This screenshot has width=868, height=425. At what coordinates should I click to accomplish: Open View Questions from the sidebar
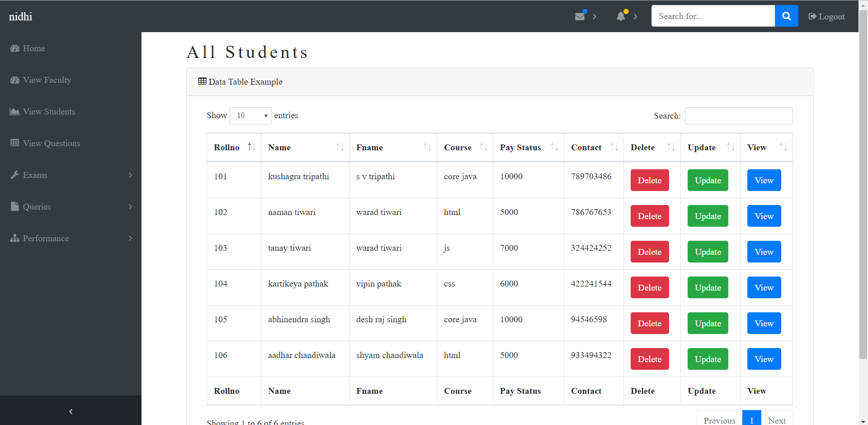52,143
